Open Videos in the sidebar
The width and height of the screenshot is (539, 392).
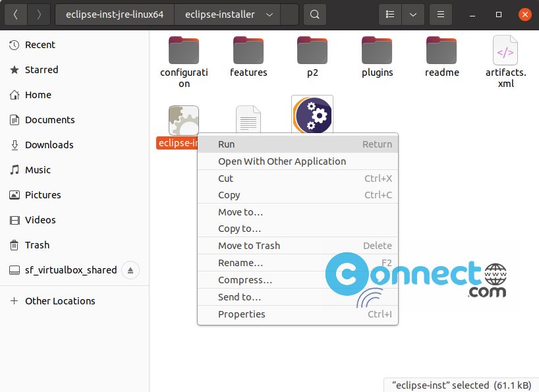click(x=74, y=220)
